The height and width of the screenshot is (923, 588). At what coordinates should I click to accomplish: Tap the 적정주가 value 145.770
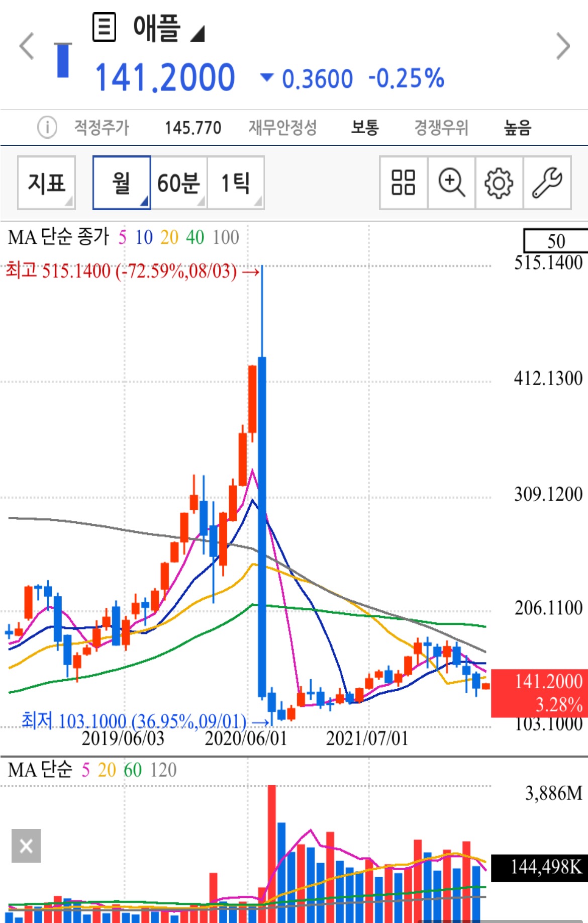point(193,128)
